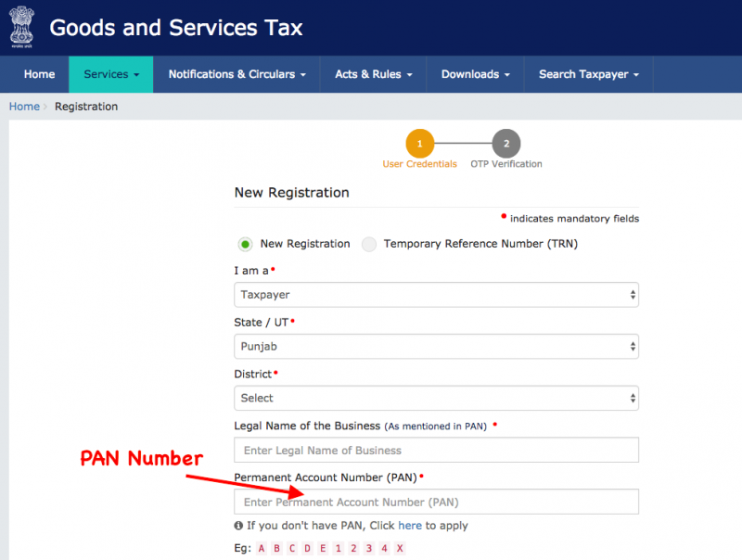Screen dimensions: 742x560
Task: Click 'here' link to apply for PAN
Action: click(410, 526)
